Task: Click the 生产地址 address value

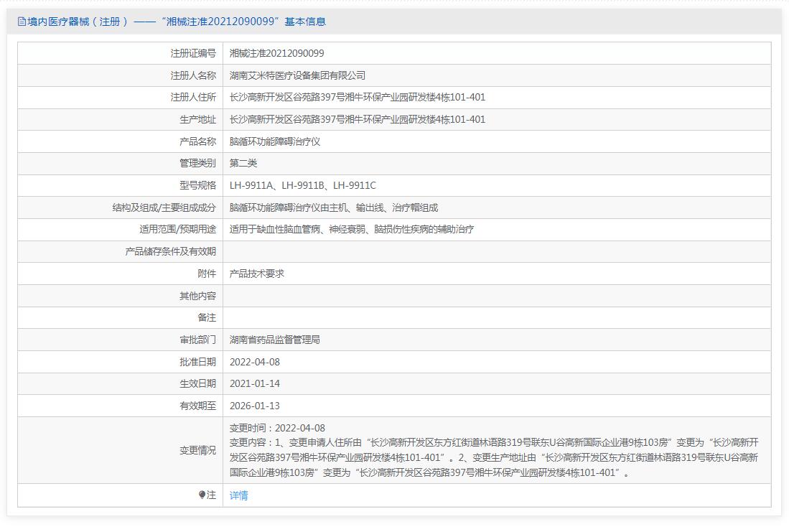Action: coord(357,119)
